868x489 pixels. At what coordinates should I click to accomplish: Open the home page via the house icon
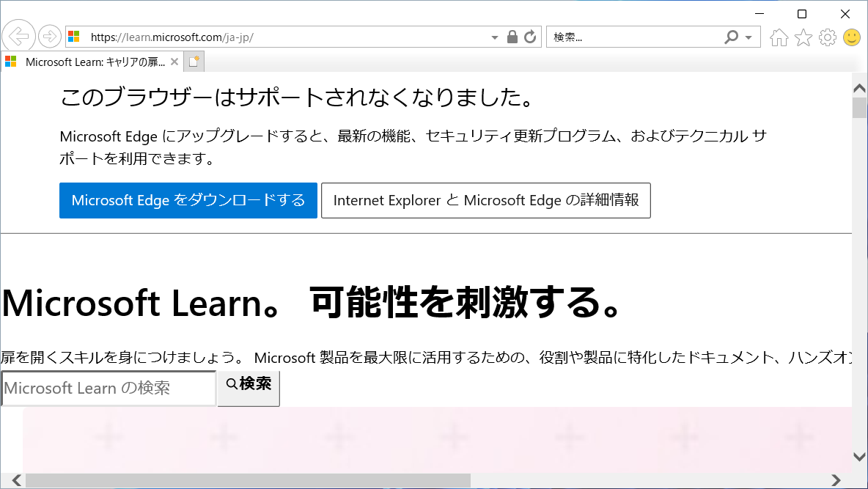click(778, 37)
